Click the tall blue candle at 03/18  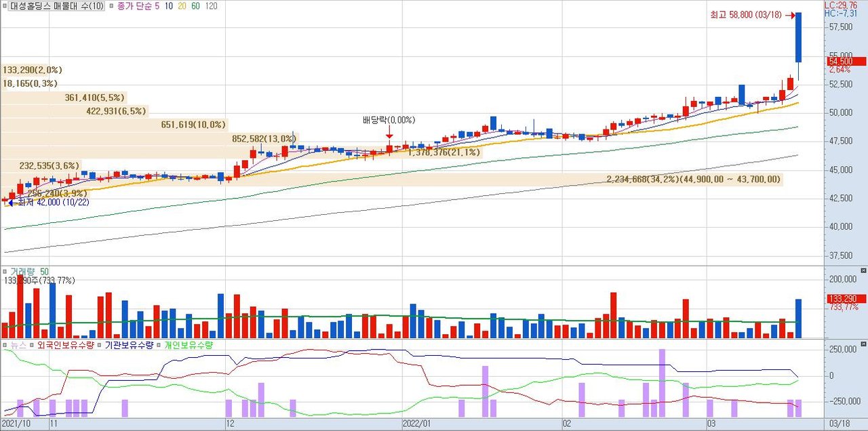click(799, 37)
